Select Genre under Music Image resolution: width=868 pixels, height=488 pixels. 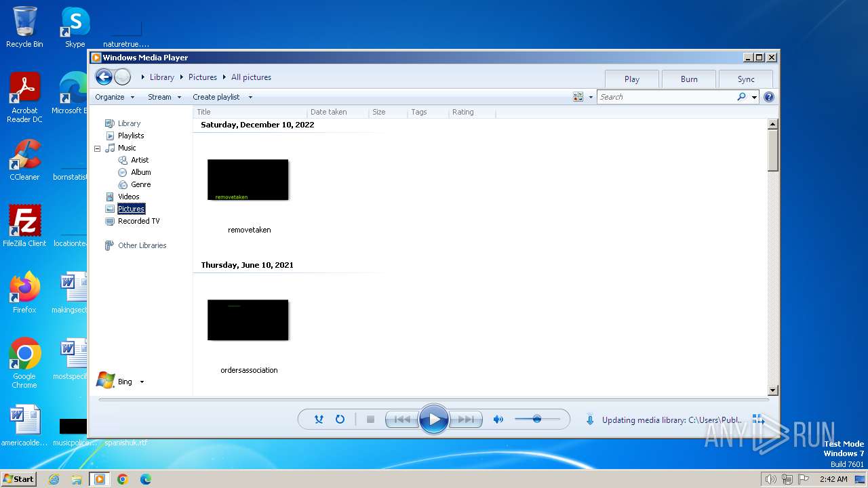[140, 184]
